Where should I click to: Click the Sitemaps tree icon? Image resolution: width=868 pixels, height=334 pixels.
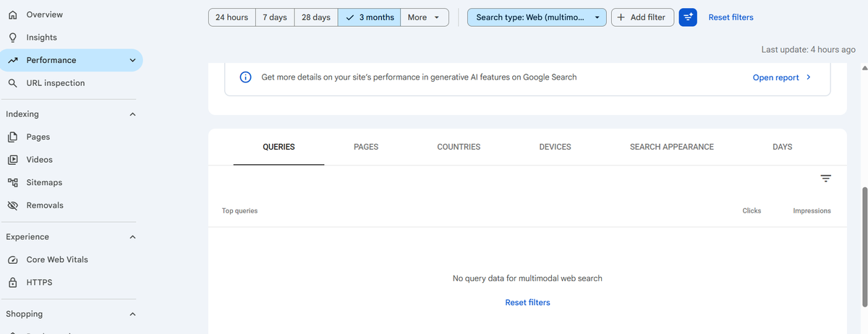[12, 183]
